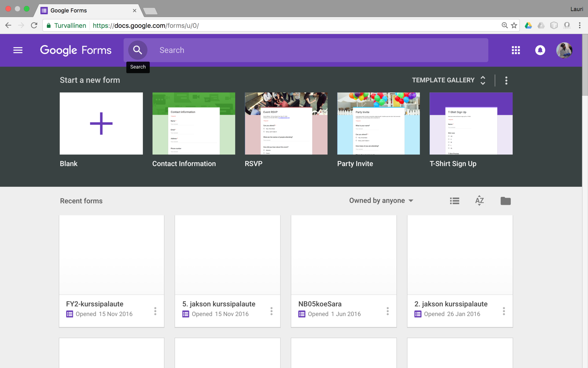588x368 pixels.
Task: Open FY2-kurssipalaute options menu
Action: [155, 311]
